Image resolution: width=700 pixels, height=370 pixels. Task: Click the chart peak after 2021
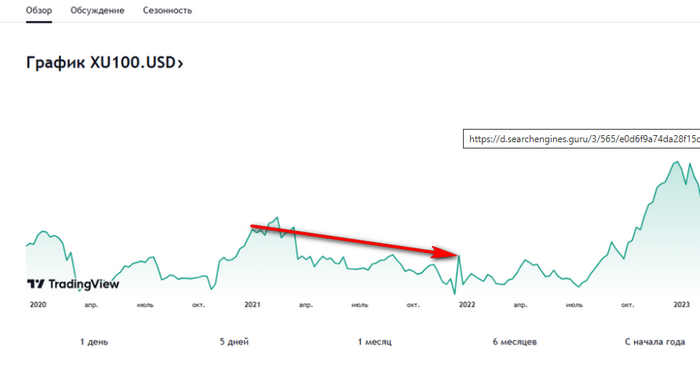277,217
